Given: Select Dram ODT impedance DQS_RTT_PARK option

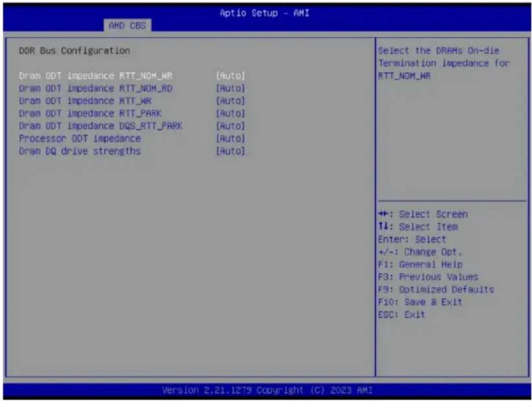Looking at the screenshot, I should point(101,126).
